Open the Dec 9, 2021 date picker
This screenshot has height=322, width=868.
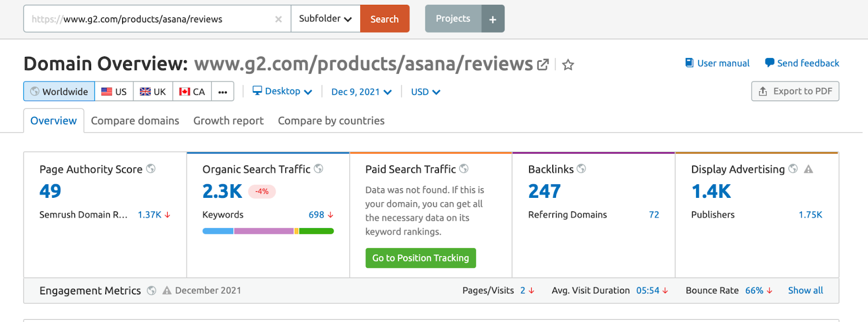pyautogui.click(x=361, y=92)
